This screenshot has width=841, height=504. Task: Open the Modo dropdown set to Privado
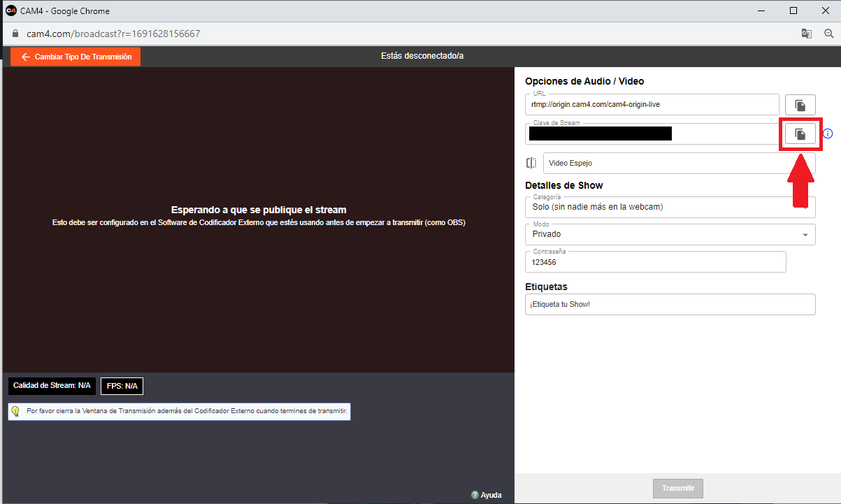(670, 234)
